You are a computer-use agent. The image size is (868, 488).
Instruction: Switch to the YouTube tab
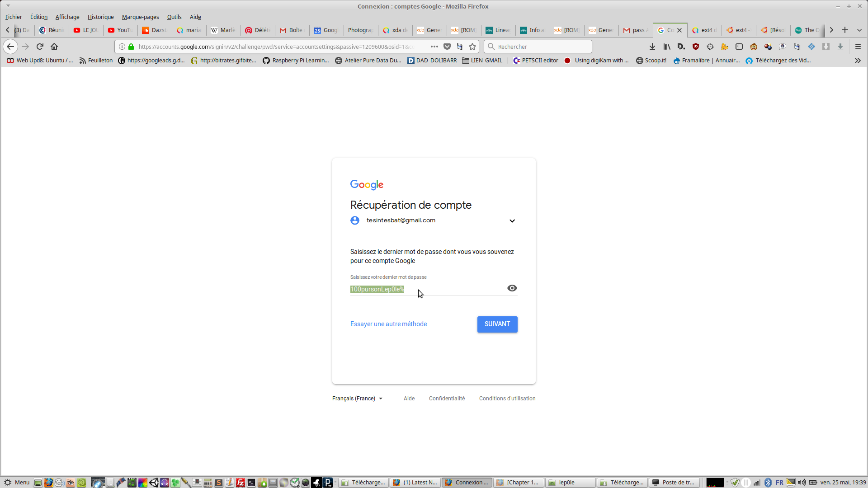point(120,30)
